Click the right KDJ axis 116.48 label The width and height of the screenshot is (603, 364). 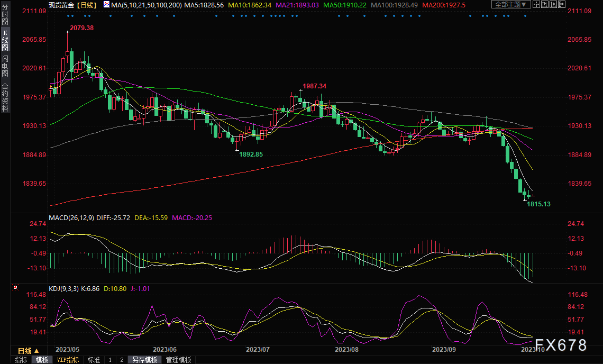pyautogui.click(x=578, y=295)
